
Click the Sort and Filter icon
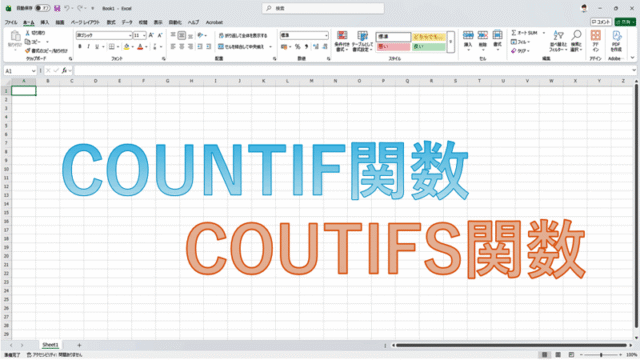pyautogui.click(x=558, y=41)
